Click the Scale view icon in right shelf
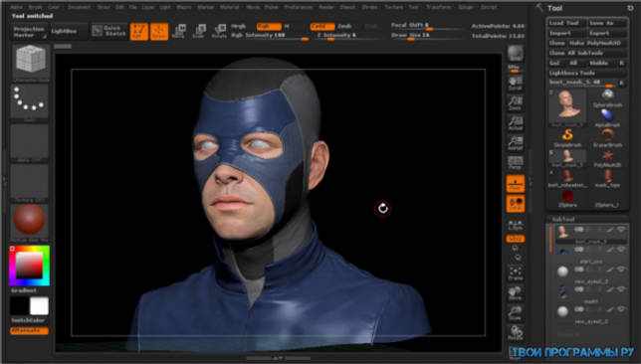641x364 pixels. pyautogui.click(x=516, y=313)
